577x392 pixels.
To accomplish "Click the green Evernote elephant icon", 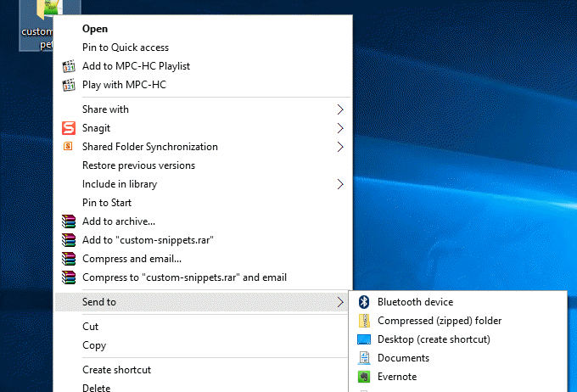I will click(364, 377).
